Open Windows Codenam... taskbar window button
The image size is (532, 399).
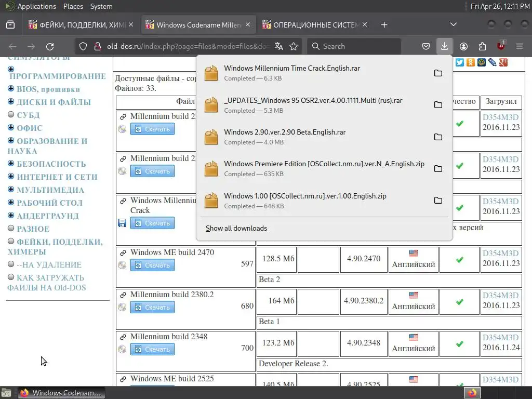click(61, 393)
